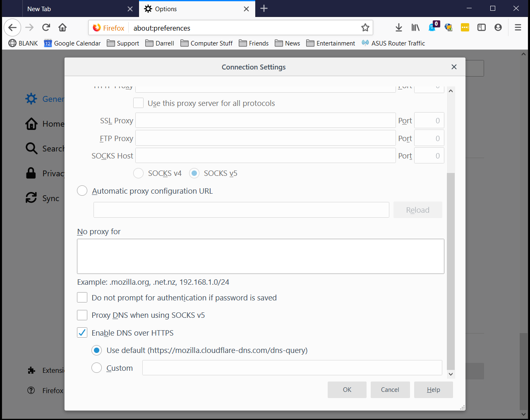Click the 'No proxy for' text area
The image size is (530, 420).
pyautogui.click(x=260, y=256)
